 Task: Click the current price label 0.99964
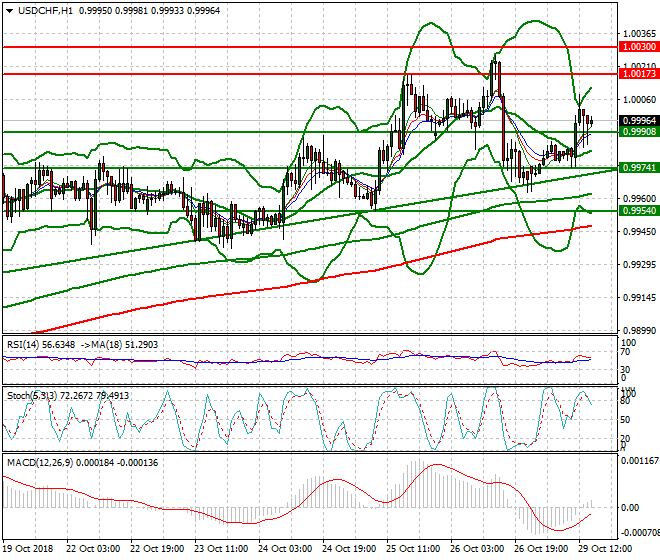(x=639, y=120)
